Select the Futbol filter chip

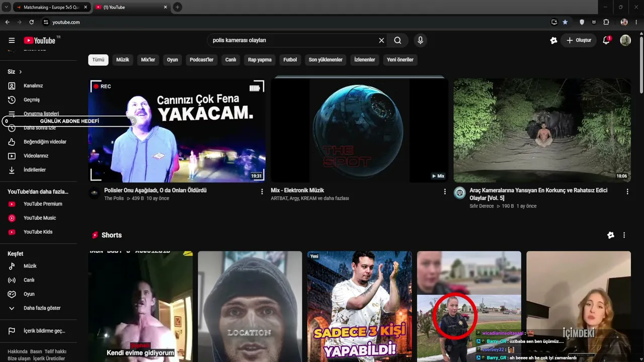click(290, 60)
